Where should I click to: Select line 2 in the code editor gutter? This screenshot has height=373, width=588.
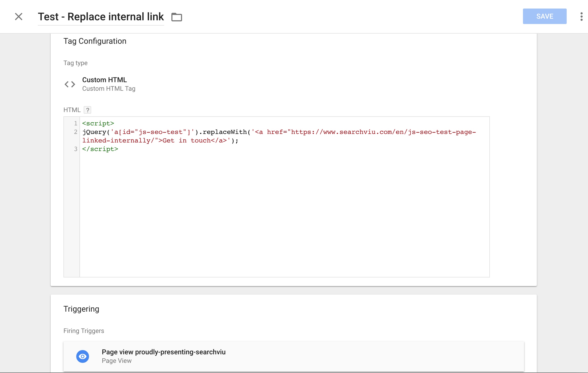75,132
